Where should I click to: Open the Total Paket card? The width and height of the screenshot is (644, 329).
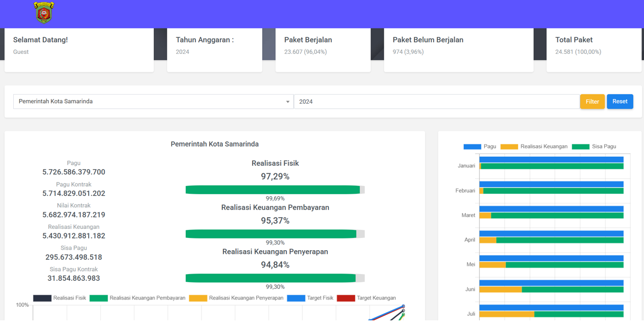(x=594, y=50)
